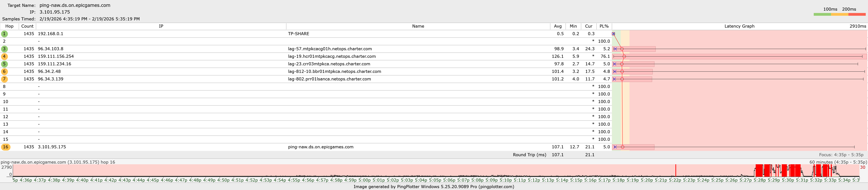
Task: Click the orange hop 4 circle icon
Action: [x=4, y=56]
